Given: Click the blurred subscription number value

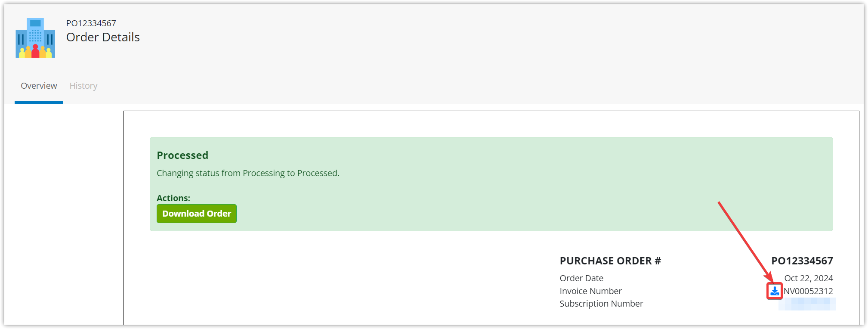Looking at the screenshot, I should point(807,304).
